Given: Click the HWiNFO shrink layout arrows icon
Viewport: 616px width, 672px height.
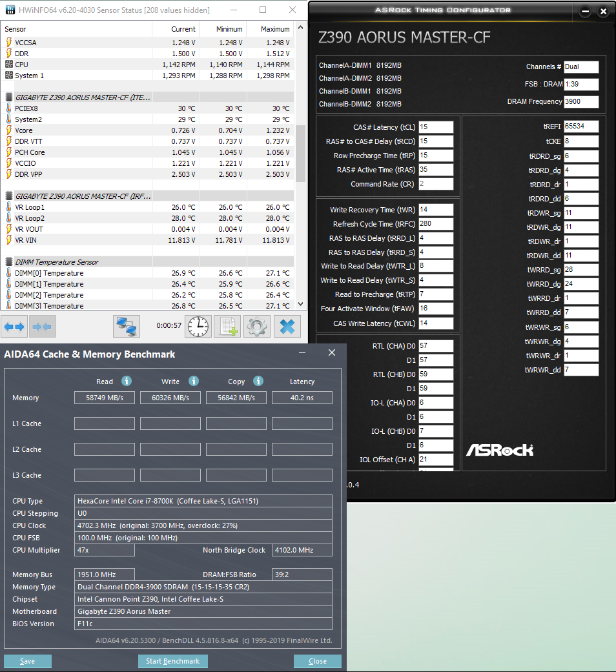Looking at the screenshot, I should pos(42,327).
